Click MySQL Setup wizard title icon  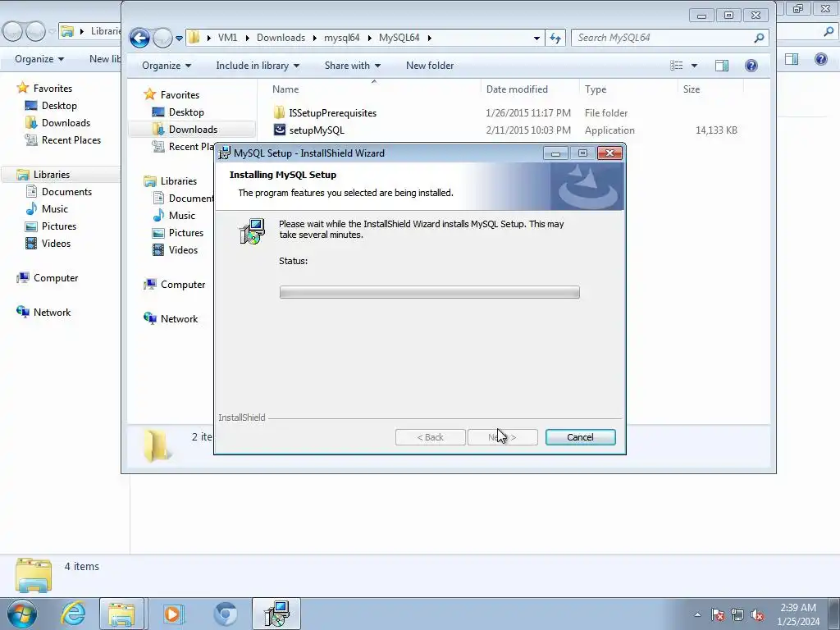click(x=225, y=153)
